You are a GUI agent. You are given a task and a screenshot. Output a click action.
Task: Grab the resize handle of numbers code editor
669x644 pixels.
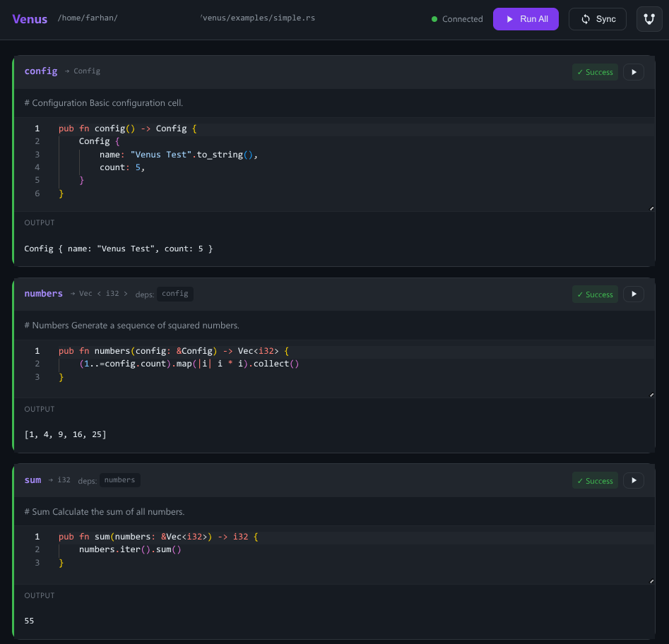point(651,395)
